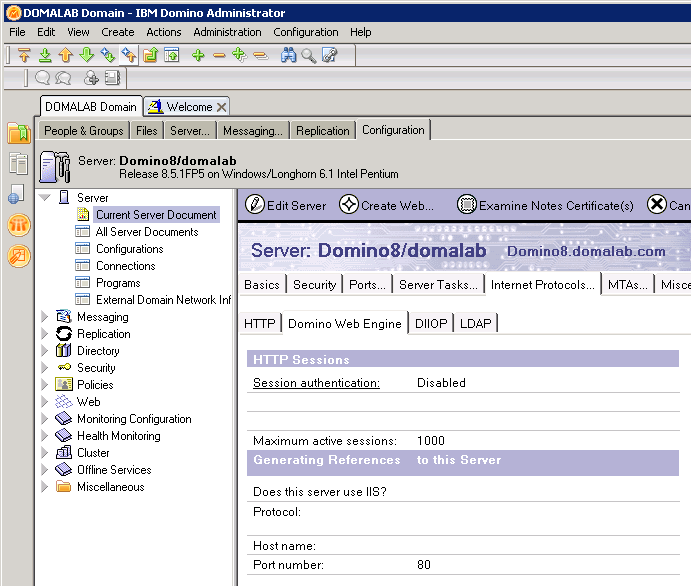Click the Examine Notes Certificate(s) icon

click(x=467, y=205)
